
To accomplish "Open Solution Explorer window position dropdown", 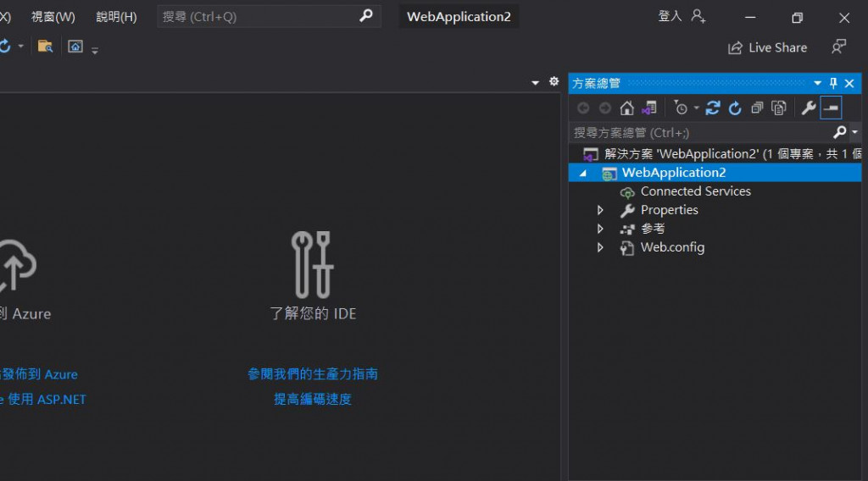I will 818,84.
